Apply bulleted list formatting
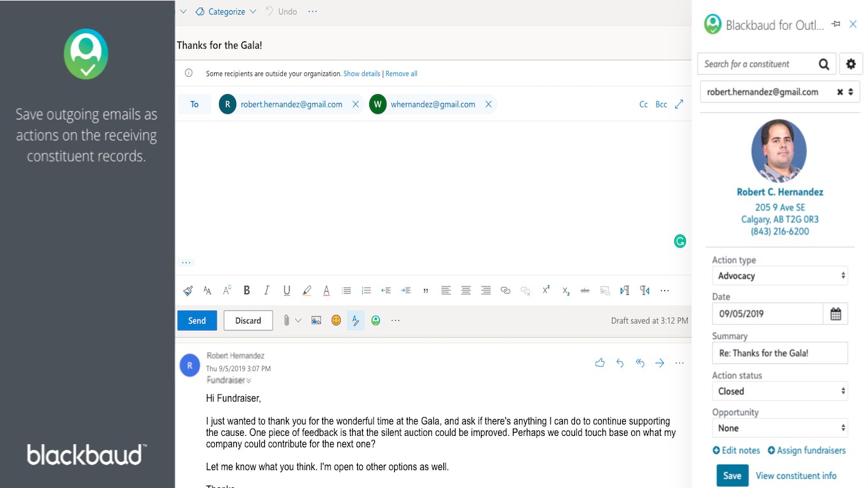 346,290
